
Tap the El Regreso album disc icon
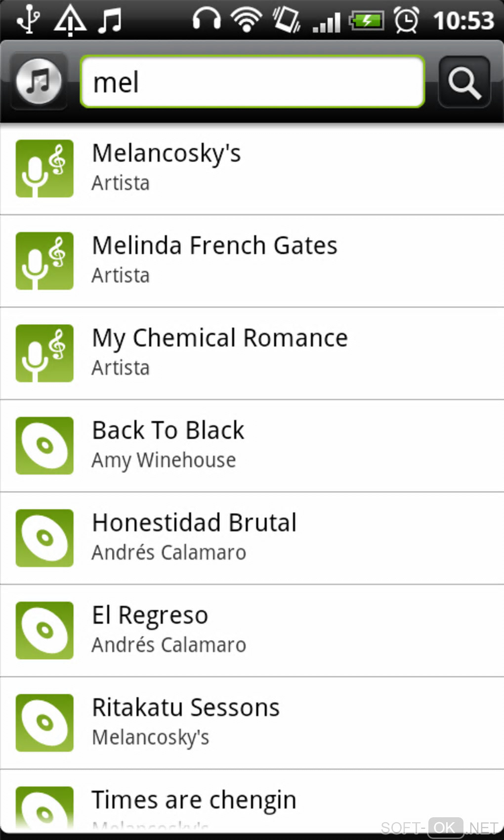point(44,630)
